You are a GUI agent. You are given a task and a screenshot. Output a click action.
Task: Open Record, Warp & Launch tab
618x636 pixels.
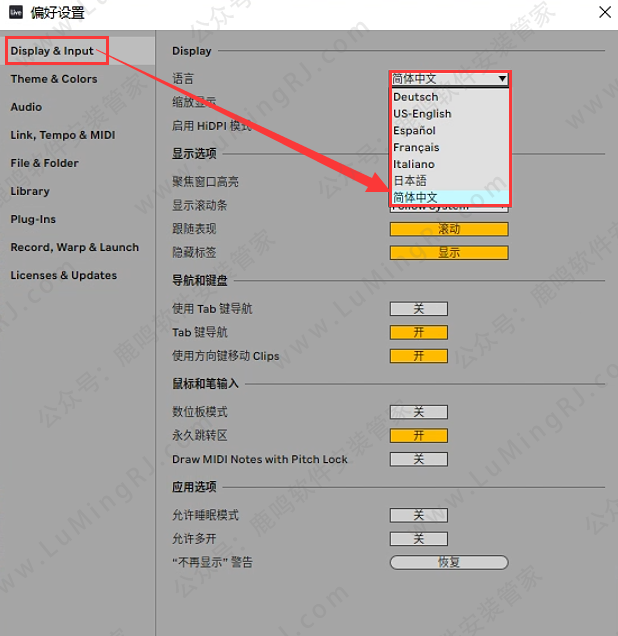[x=75, y=247]
